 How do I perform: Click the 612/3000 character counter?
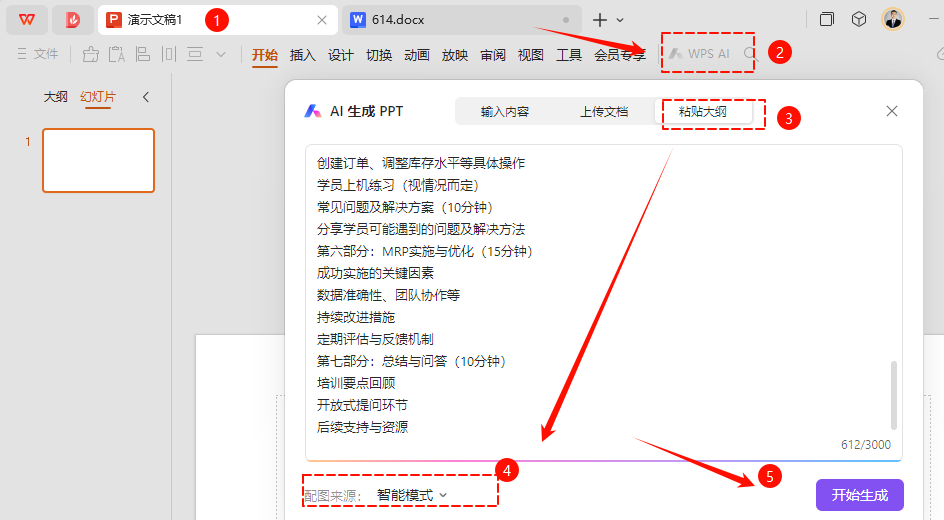coord(866,445)
